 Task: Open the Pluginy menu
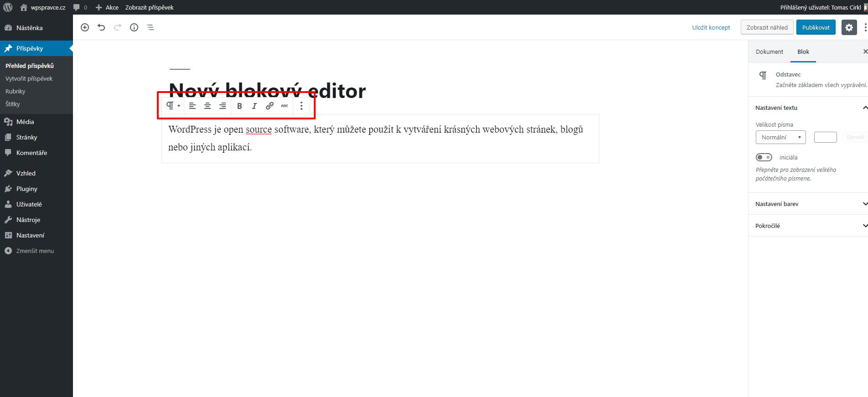36,189
